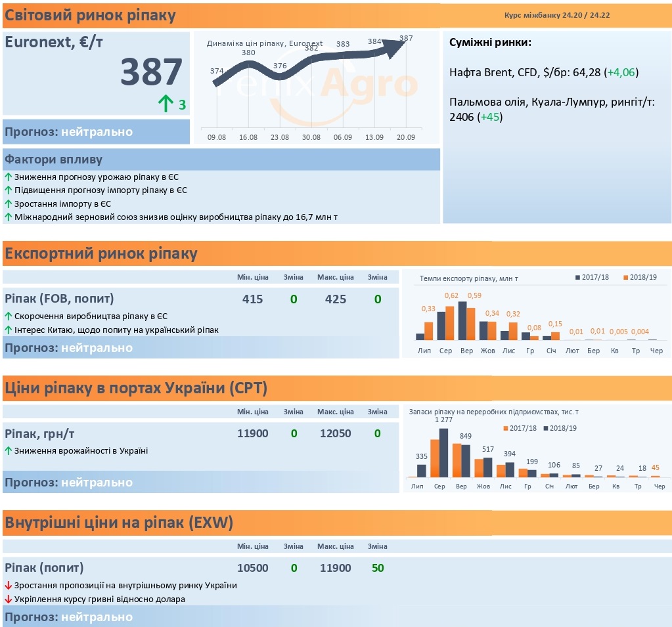Click the red down arrow beside 'Укріплення курсу гривні'

click(x=8, y=599)
